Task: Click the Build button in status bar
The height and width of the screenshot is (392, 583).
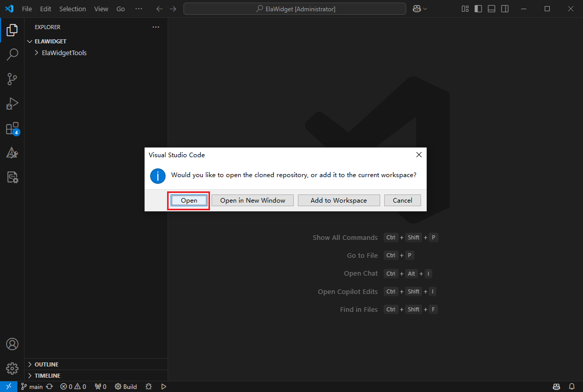Action: [126, 386]
